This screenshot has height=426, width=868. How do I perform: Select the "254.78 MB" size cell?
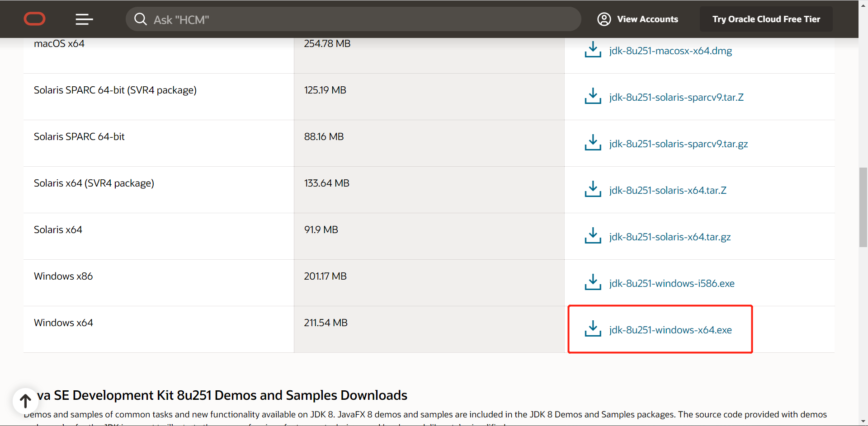(327, 43)
